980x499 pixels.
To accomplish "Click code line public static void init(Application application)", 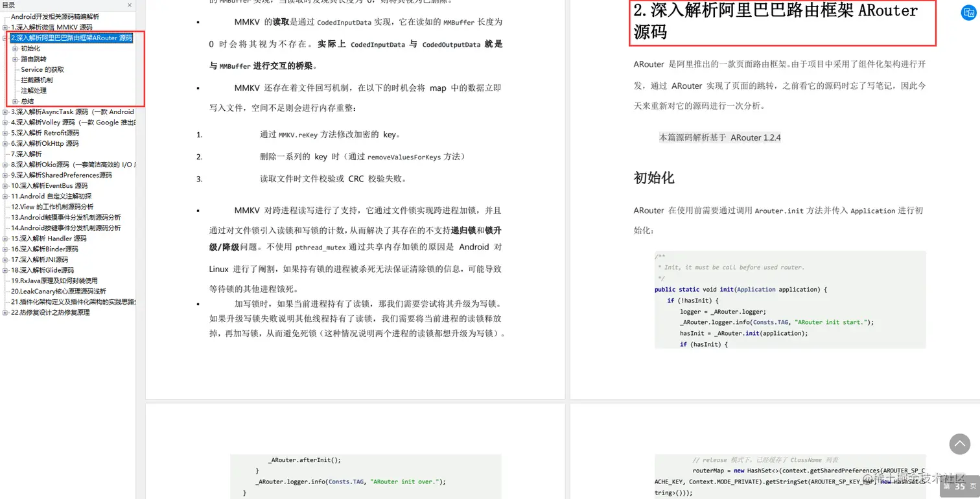I will click(741, 289).
